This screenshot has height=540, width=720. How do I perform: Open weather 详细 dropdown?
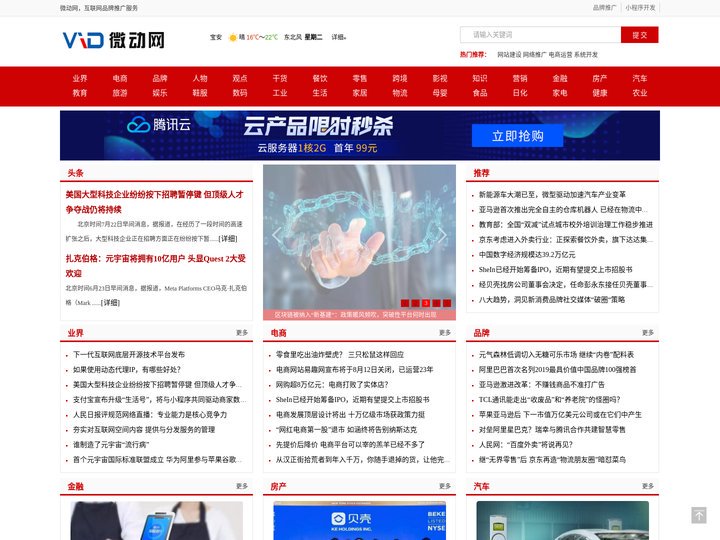point(339,37)
